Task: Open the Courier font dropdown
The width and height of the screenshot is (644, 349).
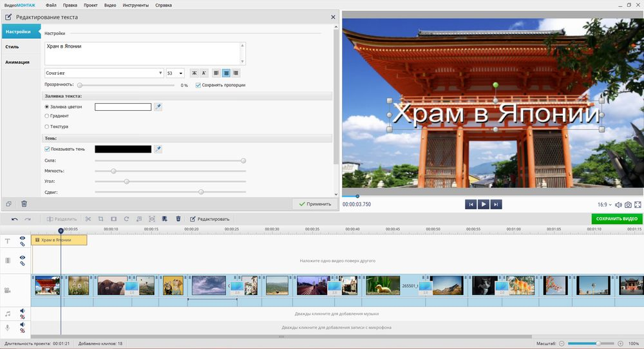Action: [x=104, y=73]
